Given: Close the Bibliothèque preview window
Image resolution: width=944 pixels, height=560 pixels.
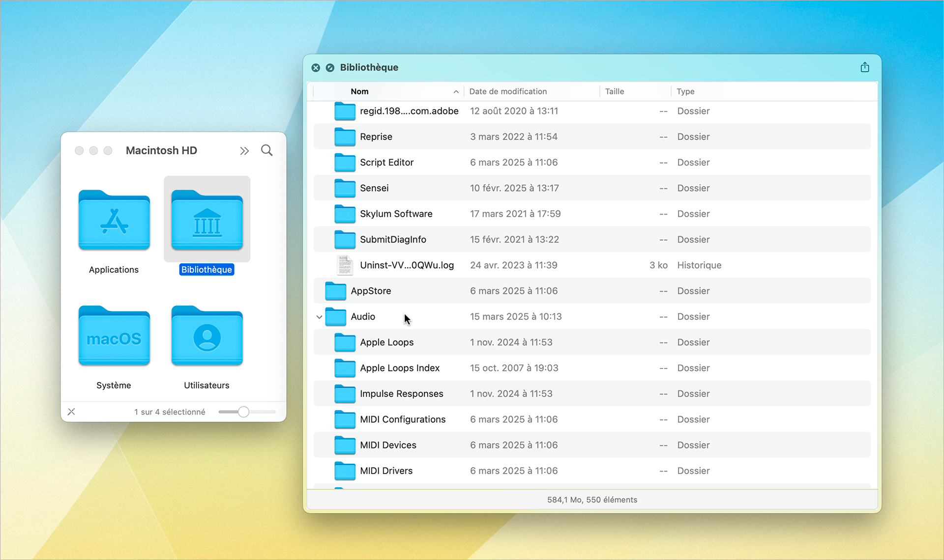Looking at the screenshot, I should [316, 68].
